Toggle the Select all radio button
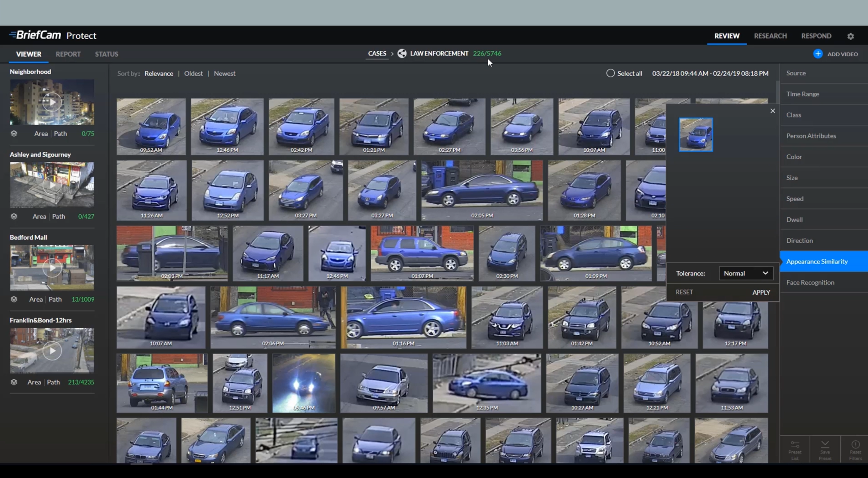Screen dimensions: 868x478 click(x=610, y=73)
